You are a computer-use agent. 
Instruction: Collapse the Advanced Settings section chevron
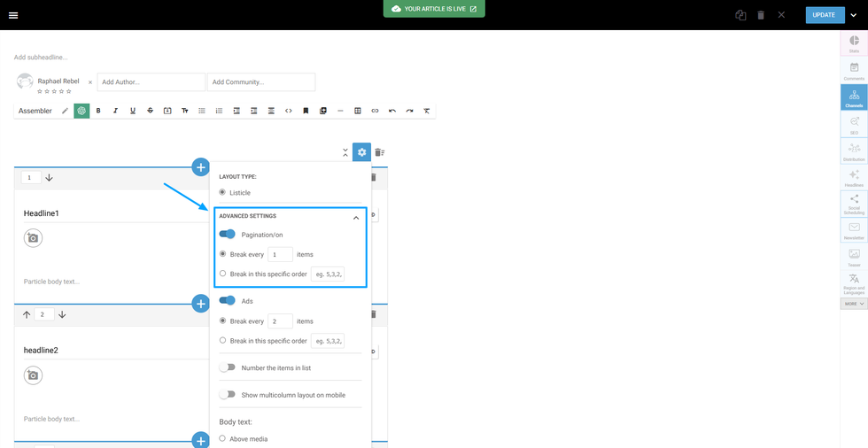tap(356, 217)
